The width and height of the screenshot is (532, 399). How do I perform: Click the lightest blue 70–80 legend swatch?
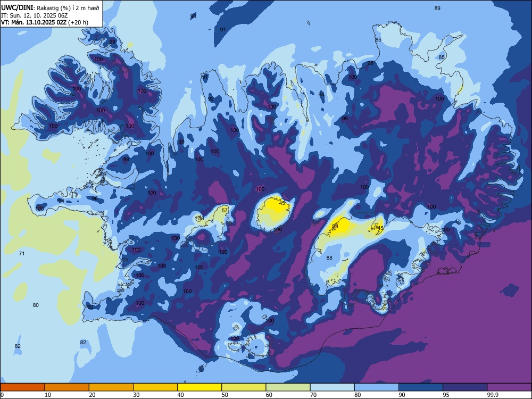(x=332, y=387)
